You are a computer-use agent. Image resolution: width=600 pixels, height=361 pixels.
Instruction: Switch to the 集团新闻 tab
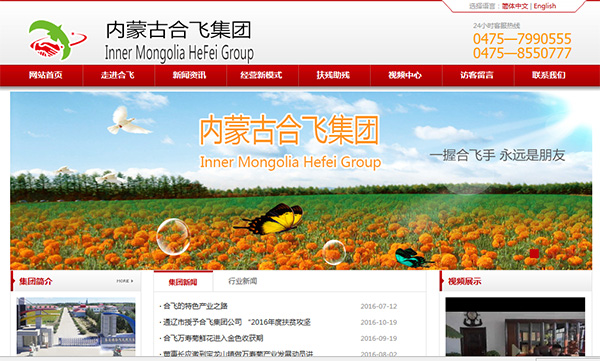point(183,282)
